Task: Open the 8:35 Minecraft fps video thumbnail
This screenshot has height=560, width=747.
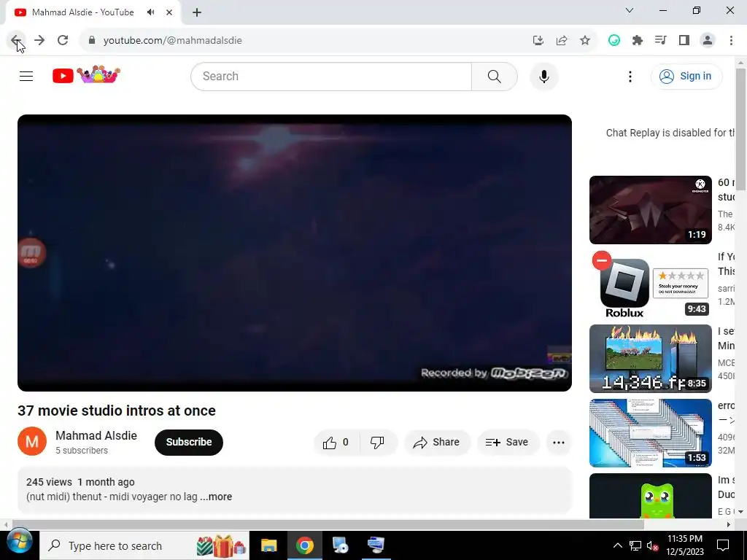Action: click(650, 359)
